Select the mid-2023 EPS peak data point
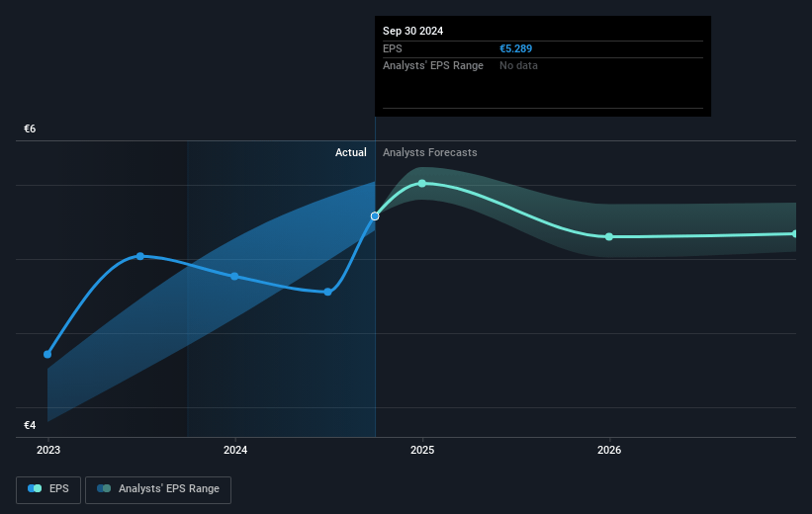 click(140, 256)
